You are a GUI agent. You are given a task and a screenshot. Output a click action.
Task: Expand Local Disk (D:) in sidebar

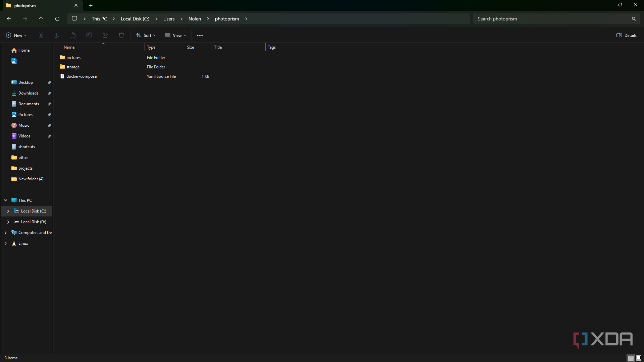pyautogui.click(x=8, y=222)
